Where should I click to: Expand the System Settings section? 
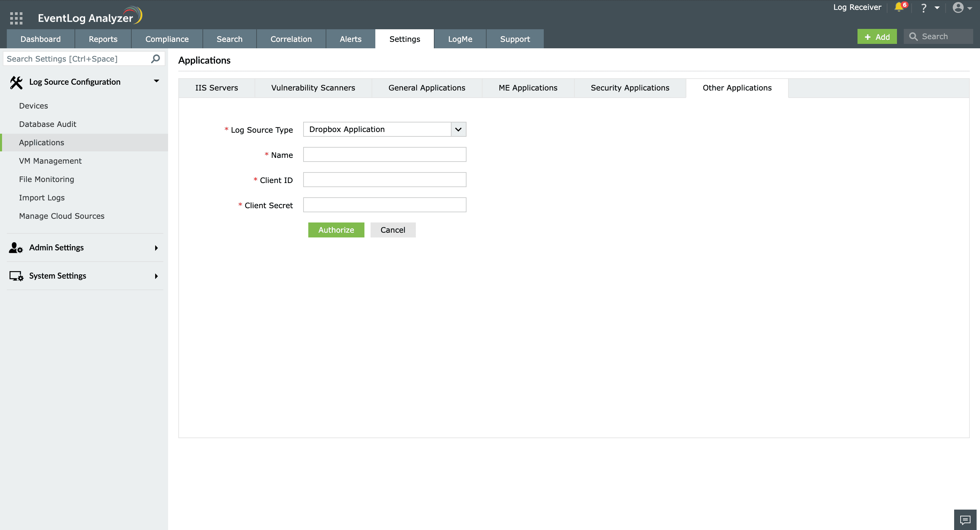click(156, 276)
